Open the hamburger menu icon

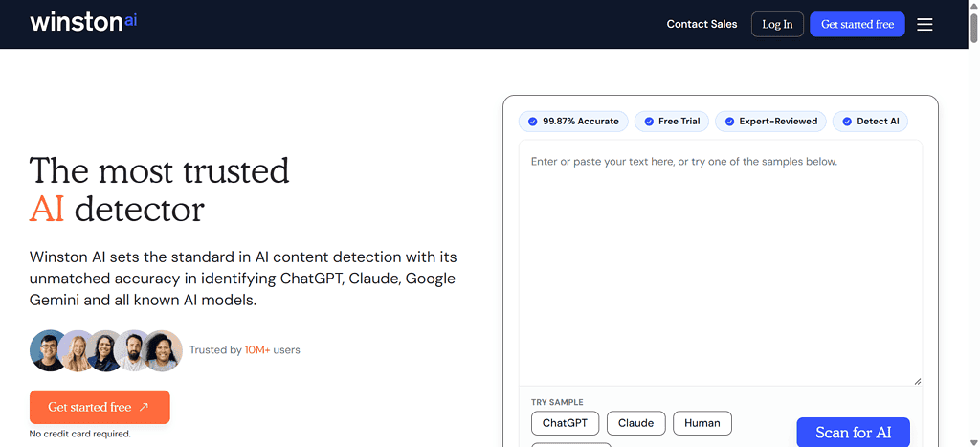point(924,24)
